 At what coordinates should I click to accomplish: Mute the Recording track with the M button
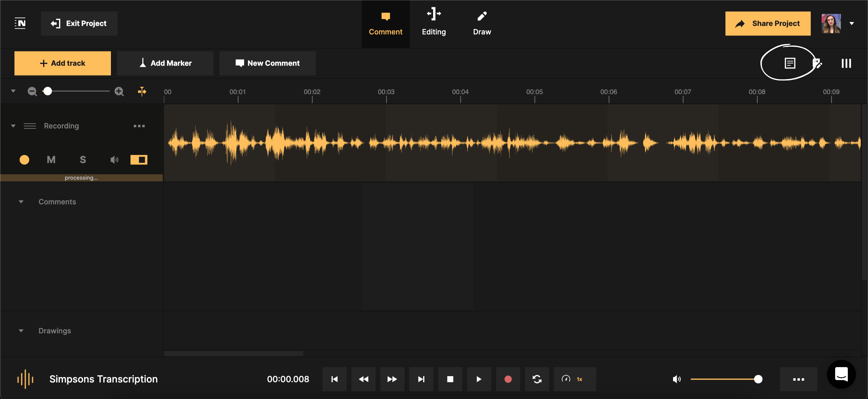[x=51, y=159]
